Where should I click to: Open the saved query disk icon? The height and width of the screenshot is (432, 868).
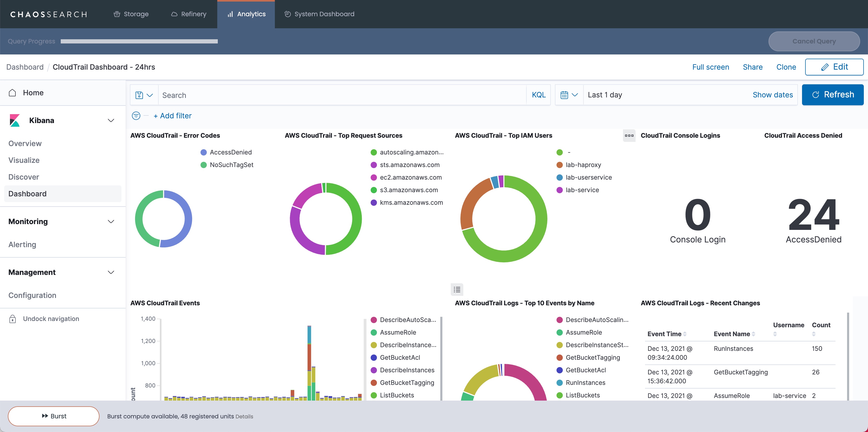(x=139, y=95)
